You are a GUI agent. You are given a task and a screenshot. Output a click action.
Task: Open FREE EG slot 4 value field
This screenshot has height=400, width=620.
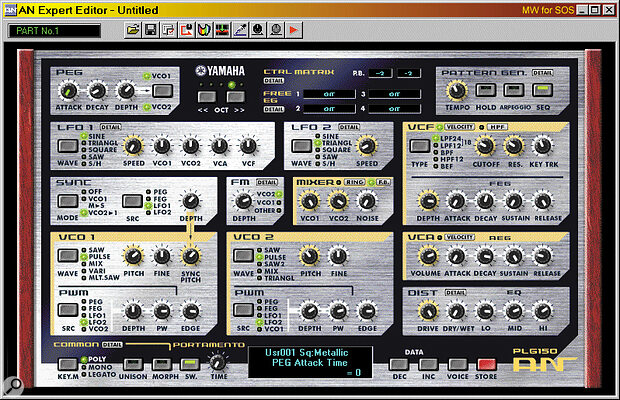395,109
